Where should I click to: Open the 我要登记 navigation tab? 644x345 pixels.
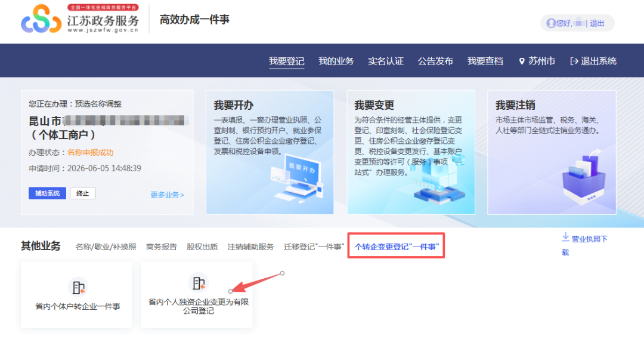[287, 61]
